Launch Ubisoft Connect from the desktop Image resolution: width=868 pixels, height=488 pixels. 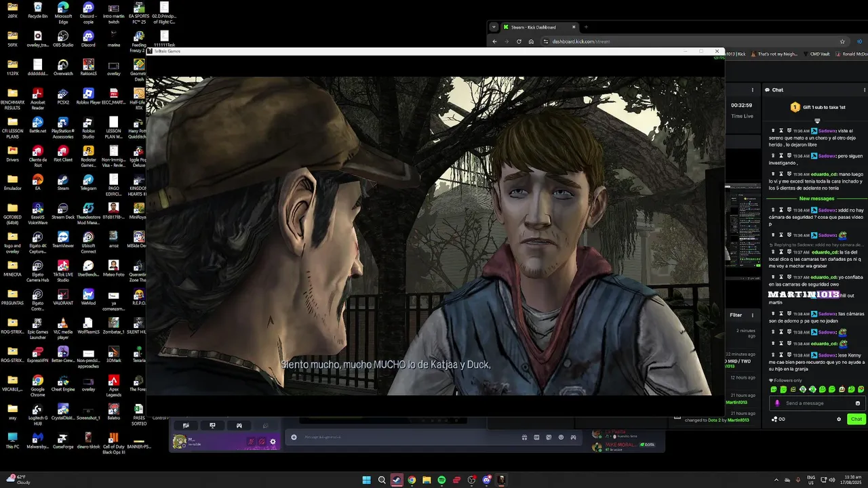coord(88,241)
